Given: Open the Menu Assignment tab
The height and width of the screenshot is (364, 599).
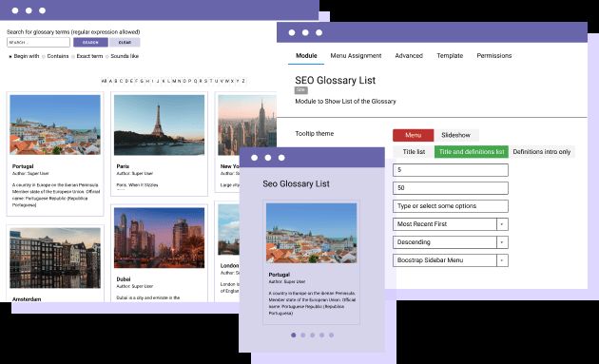Looking at the screenshot, I should [356, 56].
